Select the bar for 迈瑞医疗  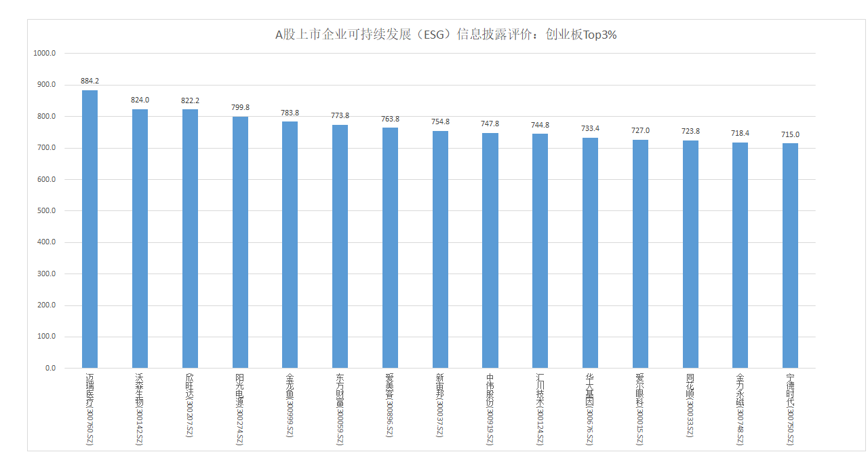coord(90,229)
